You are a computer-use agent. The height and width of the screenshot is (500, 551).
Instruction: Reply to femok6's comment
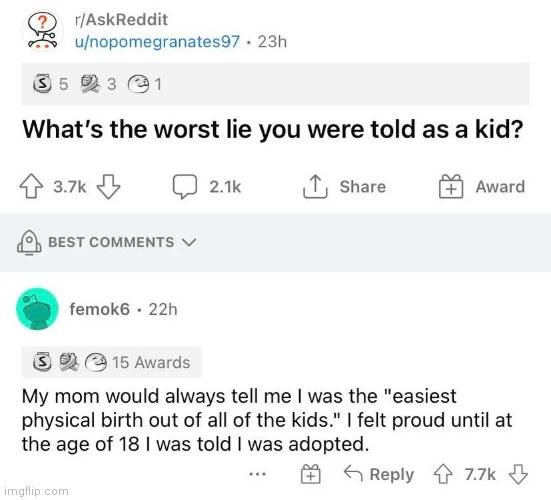[x=378, y=474]
